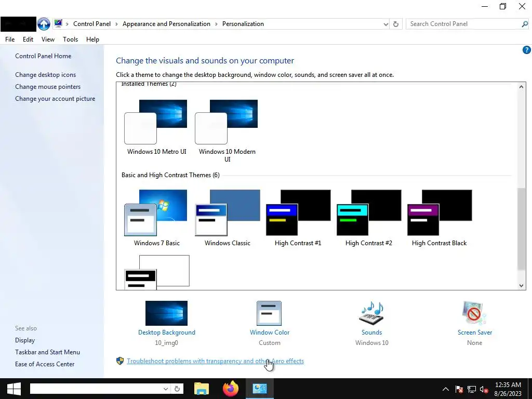Open Ease of Access Center link
The height and width of the screenshot is (399, 532).
[45, 364]
